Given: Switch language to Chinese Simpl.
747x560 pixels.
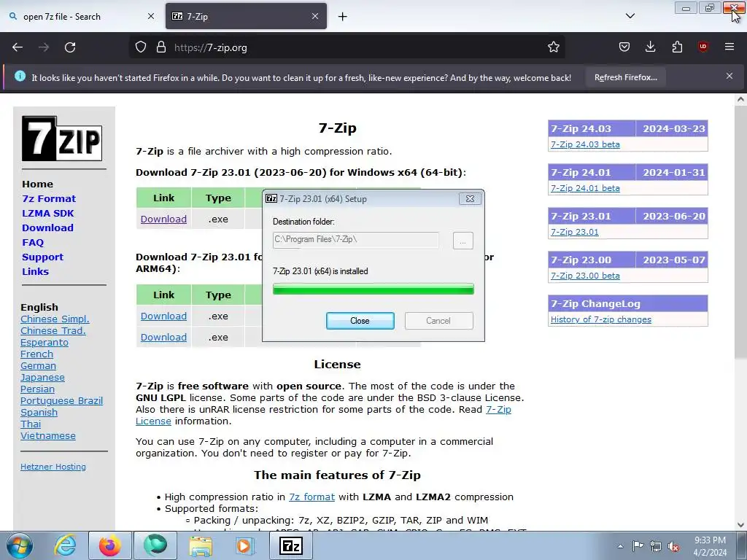Looking at the screenshot, I should (55, 319).
